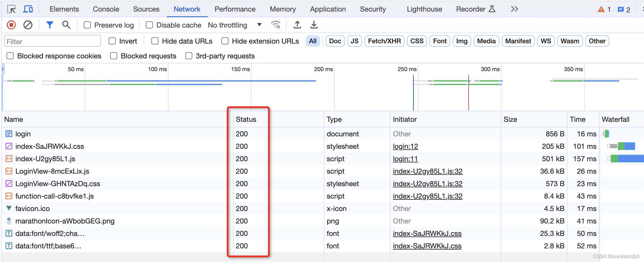Screen dimensions: 644x262
Task: Open the Application tab
Action: (328, 9)
